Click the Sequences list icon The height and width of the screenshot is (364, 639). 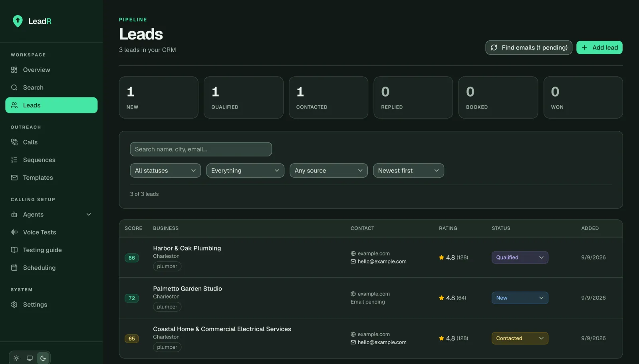[x=14, y=160]
